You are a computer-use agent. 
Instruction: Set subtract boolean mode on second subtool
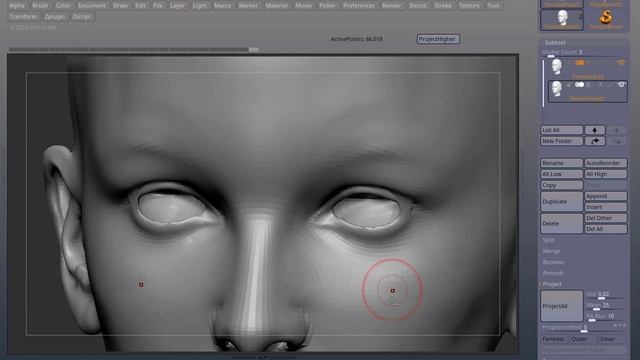[x=589, y=85]
